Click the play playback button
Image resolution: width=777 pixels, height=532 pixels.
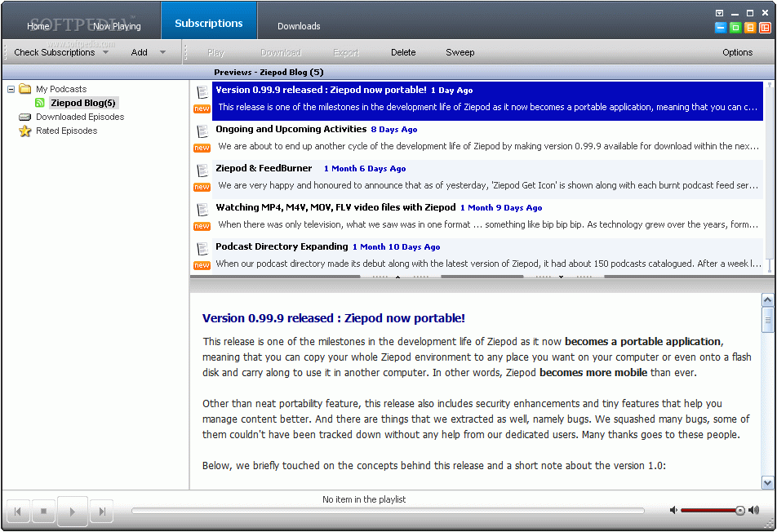click(x=73, y=512)
